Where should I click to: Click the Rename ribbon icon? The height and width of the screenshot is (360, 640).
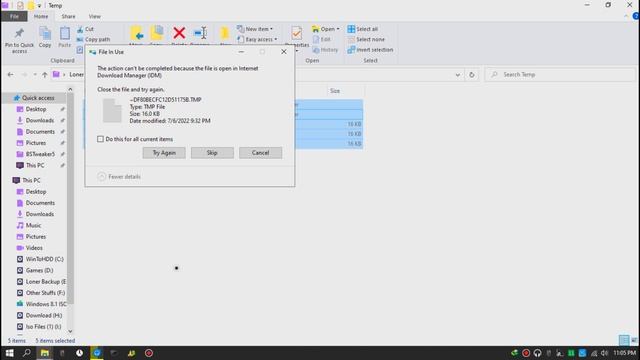(x=200, y=33)
